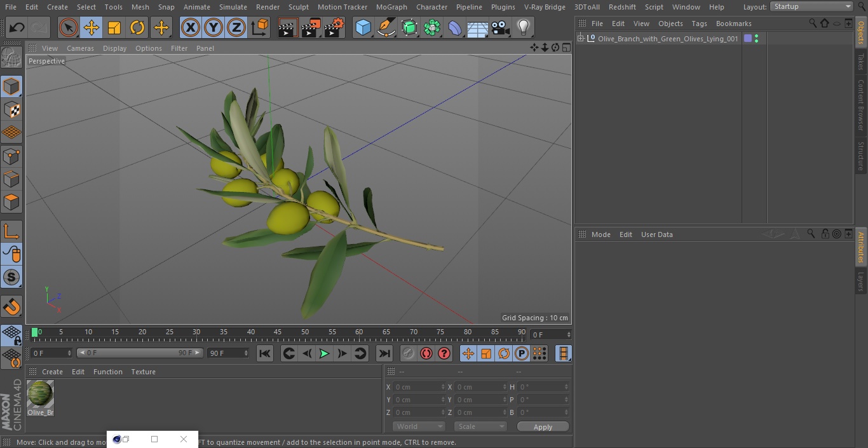Open Attributes Mode menu
The height and width of the screenshot is (448, 868).
click(x=600, y=234)
